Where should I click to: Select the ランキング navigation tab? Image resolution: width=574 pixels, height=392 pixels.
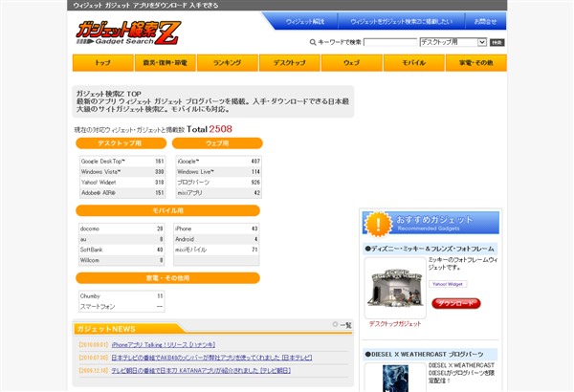coord(228,63)
